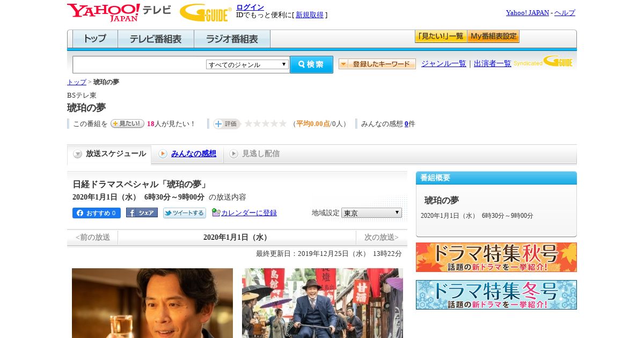Click the 見たい! add button
The height and width of the screenshot is (338, 644).
(127, 123)
